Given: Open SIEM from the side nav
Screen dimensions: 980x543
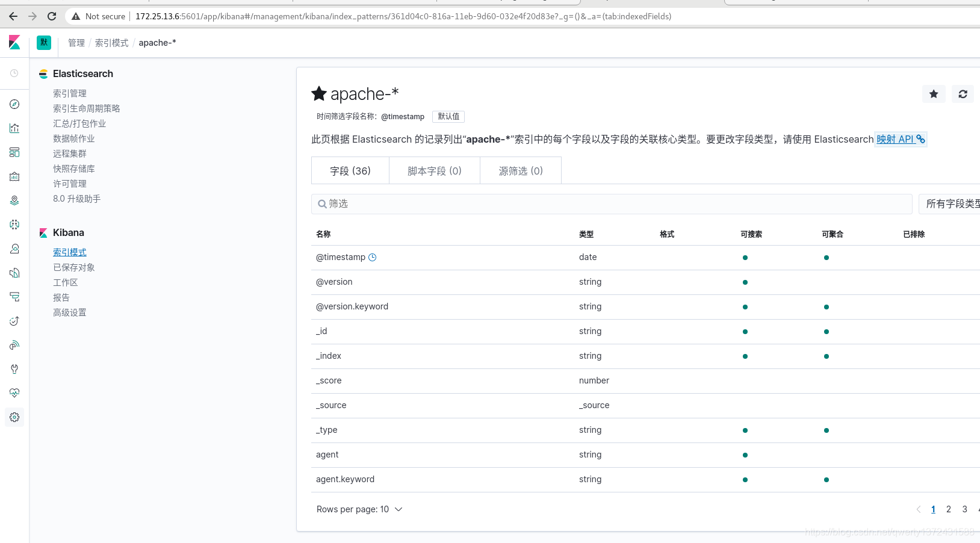Looking at the screenshot, I should [14, 345].
